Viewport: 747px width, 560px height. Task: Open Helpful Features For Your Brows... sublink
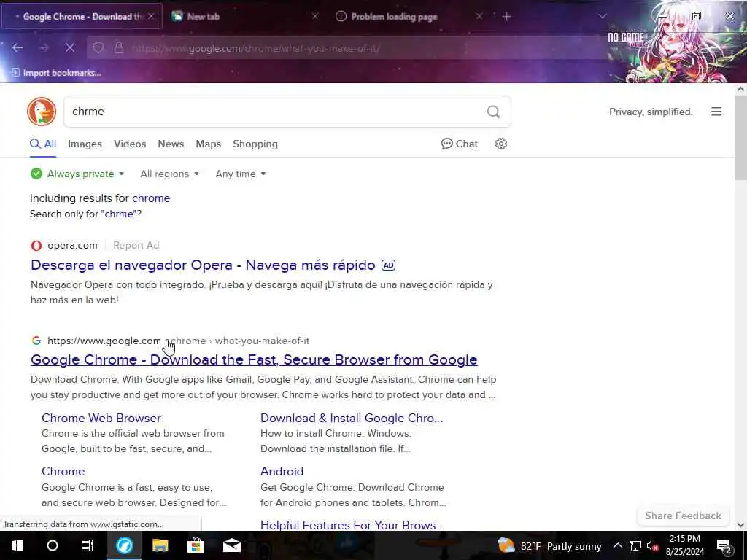click(352, 525)
